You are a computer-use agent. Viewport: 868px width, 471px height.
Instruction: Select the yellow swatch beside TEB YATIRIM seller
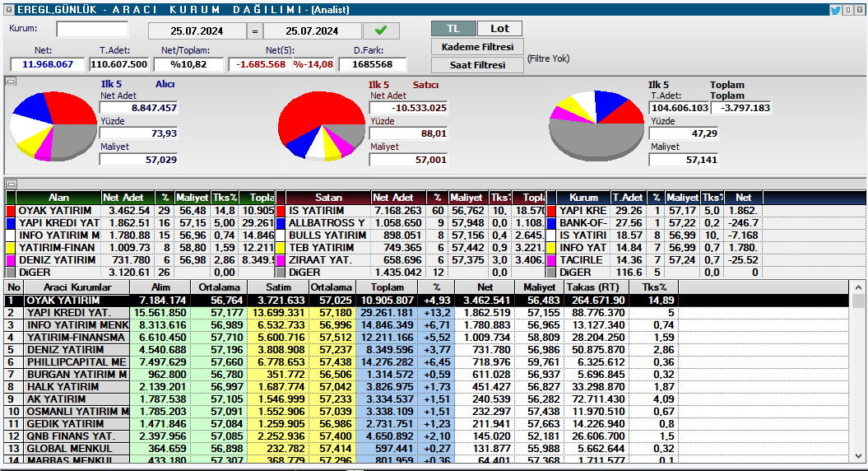[x=280, y=248]
